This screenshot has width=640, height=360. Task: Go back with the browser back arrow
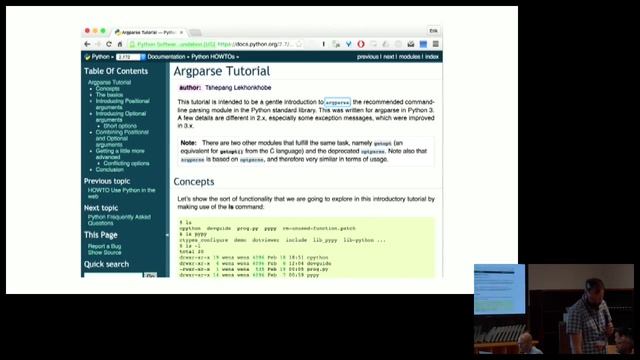(x=87, y=44)
